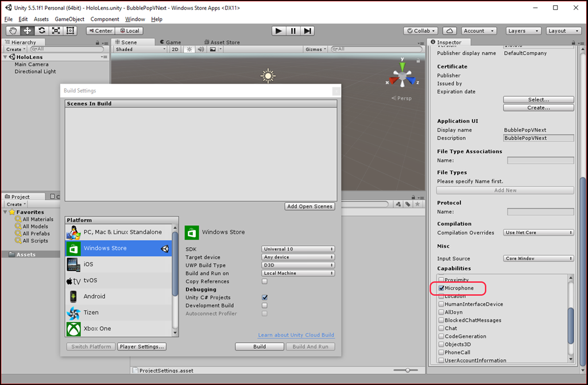The width and height of the screenshot is (588, 385).
Task: Select the iOS platform
Action: pyautogui.click(x=119, y=264)
